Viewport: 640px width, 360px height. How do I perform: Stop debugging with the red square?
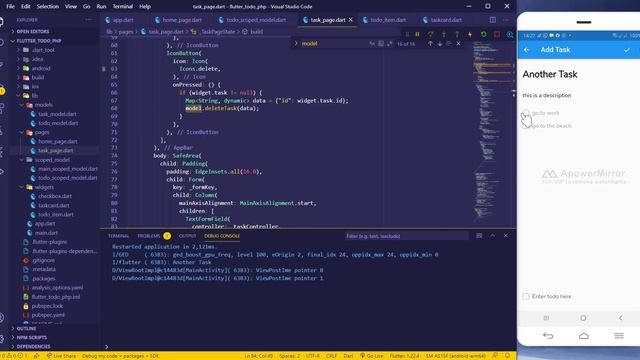click(x=497, y=34)
